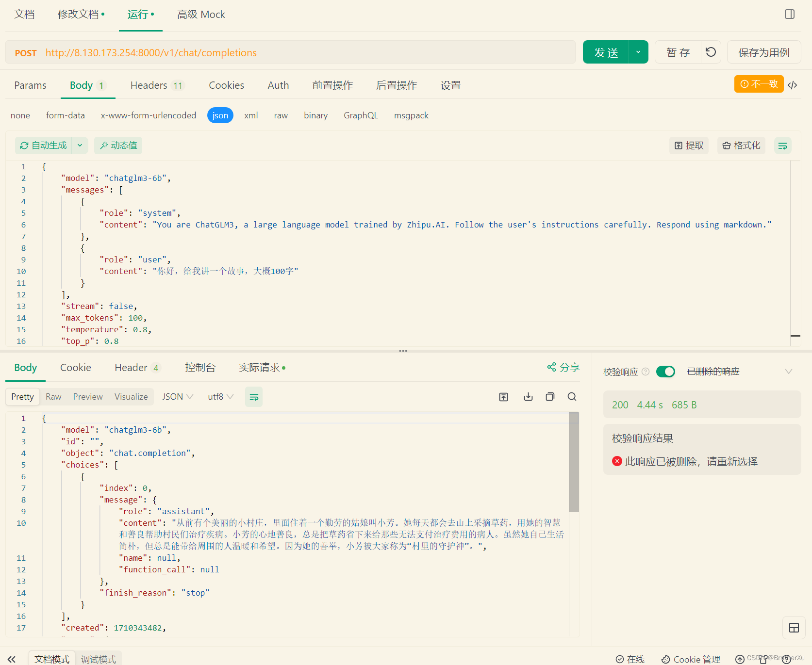Switch to the 高级 Mock tab
The height and width of the screenshot is (665, 812).
point(201,15)
